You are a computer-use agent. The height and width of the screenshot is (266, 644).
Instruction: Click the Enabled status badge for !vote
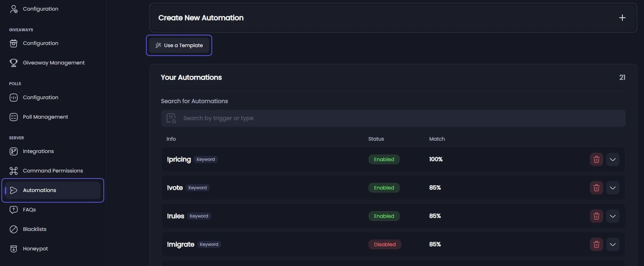click(x=384, y=188)
